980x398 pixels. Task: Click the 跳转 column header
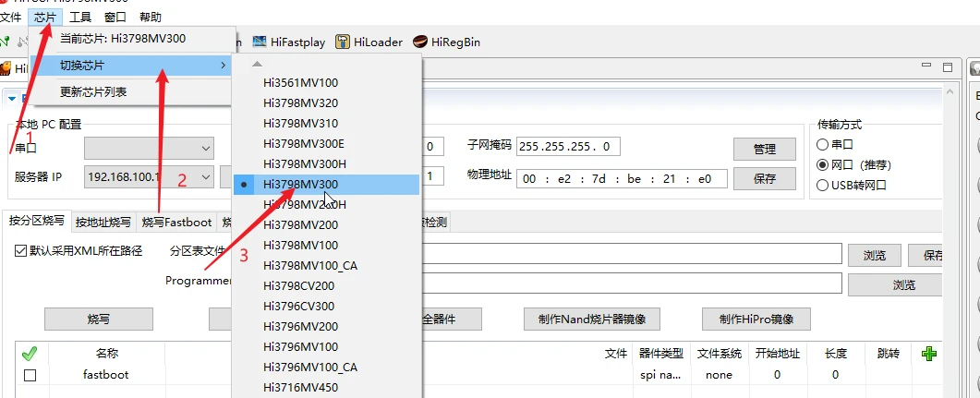[x=889, y=354]
